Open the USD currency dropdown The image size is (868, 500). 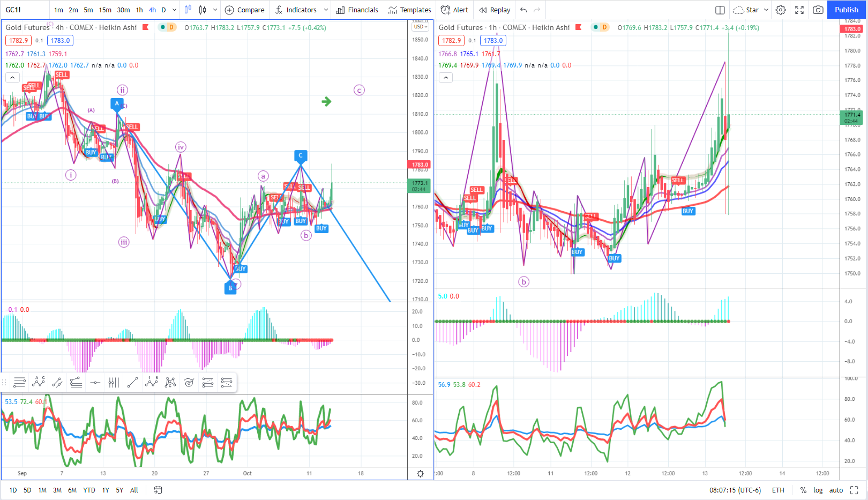(421, 27)
